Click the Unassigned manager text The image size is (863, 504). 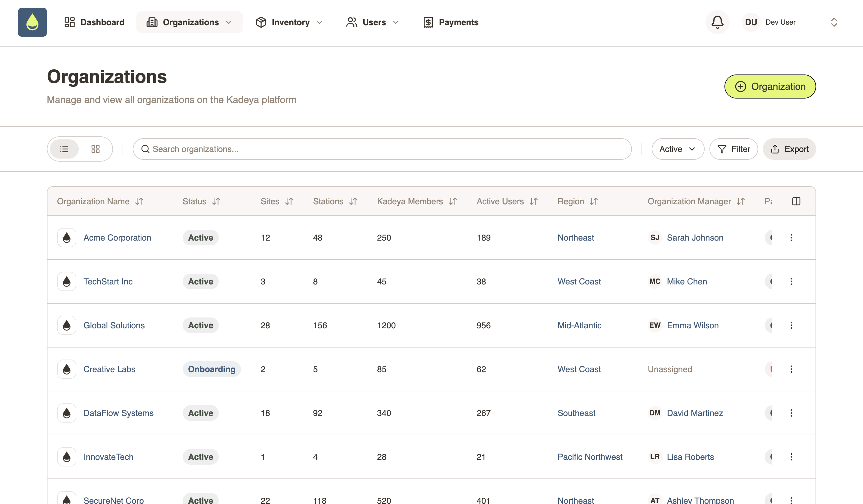pos(669,369)
